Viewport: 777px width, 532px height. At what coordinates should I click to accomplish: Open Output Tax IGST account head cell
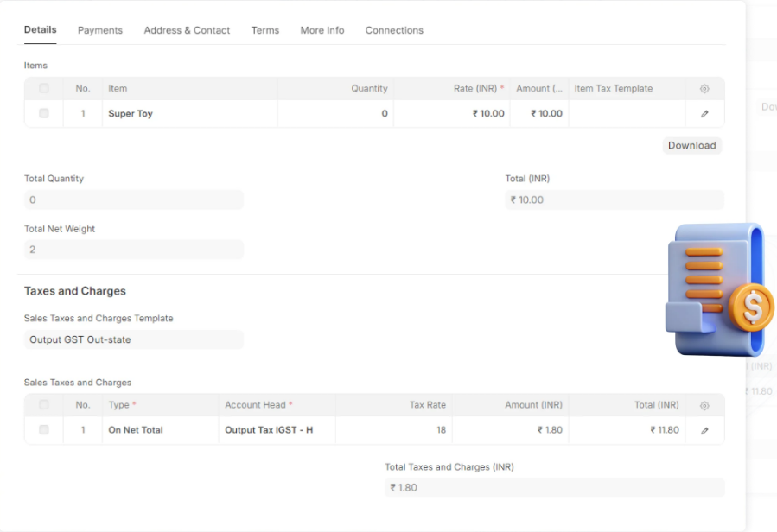click(x=277, y=430)
